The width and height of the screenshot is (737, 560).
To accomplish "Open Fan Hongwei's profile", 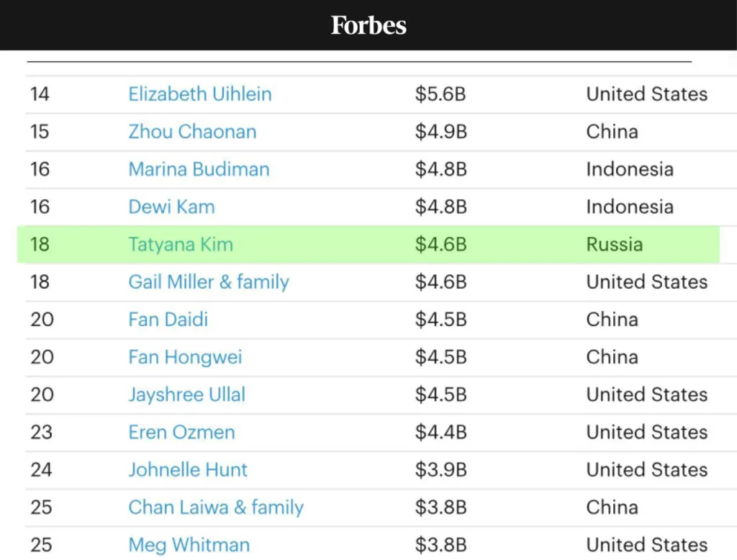I will point(185,357).
